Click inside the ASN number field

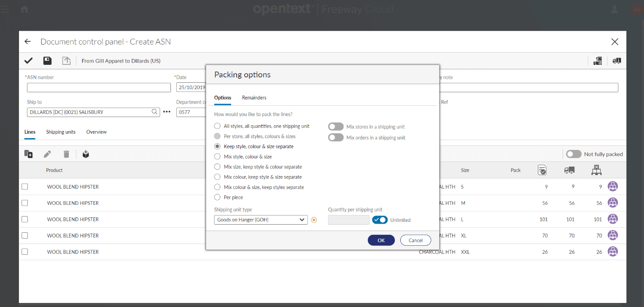click(98, 87)
